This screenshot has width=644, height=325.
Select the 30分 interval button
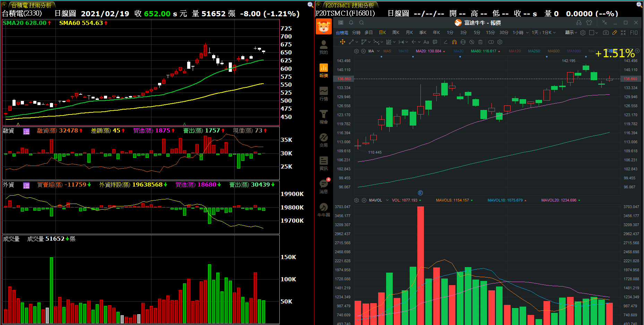[504, 33]
